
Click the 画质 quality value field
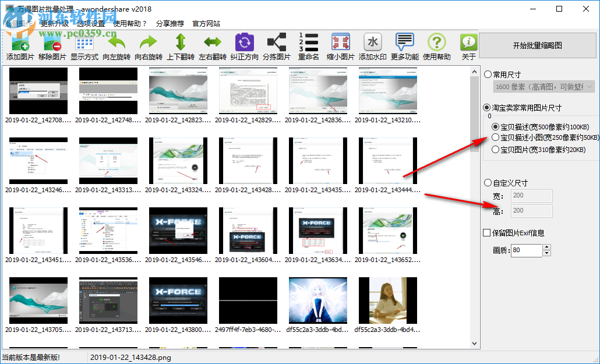click(x=527, y=250)
